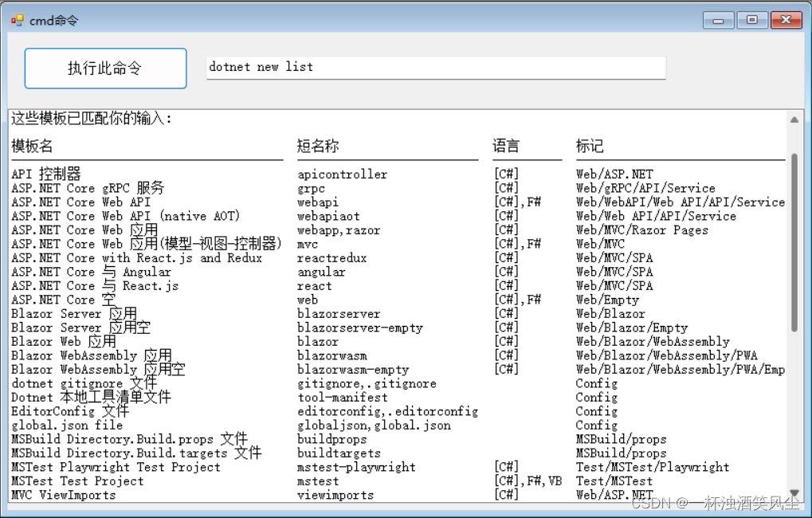Click the text 'buildtargets'
Screen dimensions: 812x518
click(339, 454)
